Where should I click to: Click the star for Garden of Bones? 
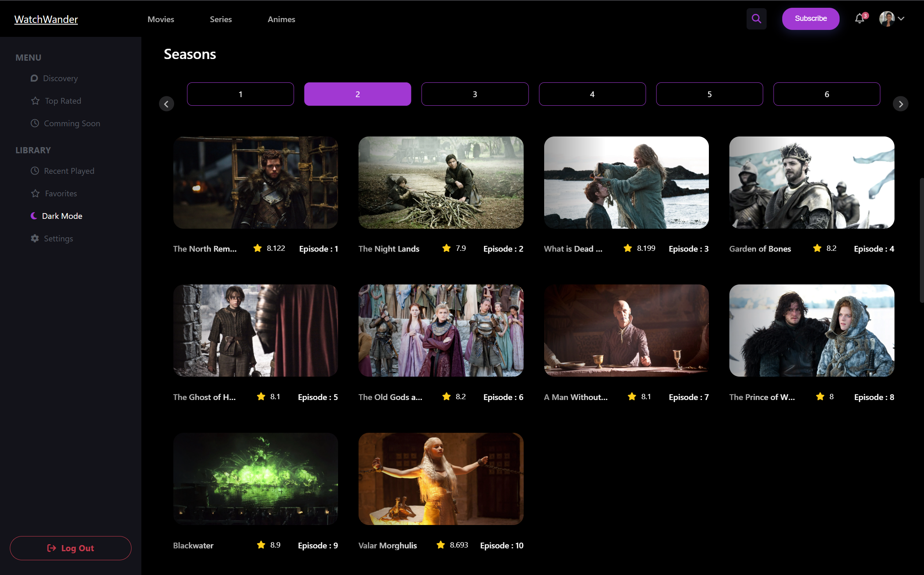[817, 248]
